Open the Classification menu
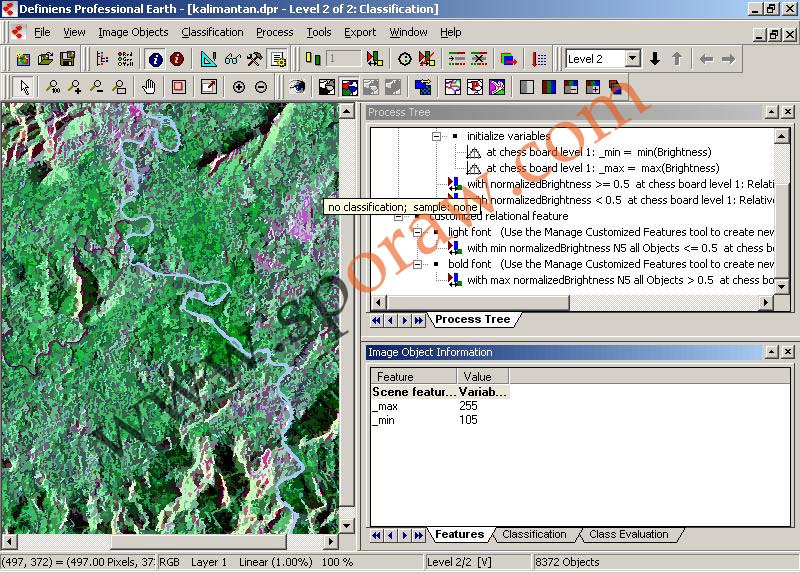800x574 pixels. point(212,32)
